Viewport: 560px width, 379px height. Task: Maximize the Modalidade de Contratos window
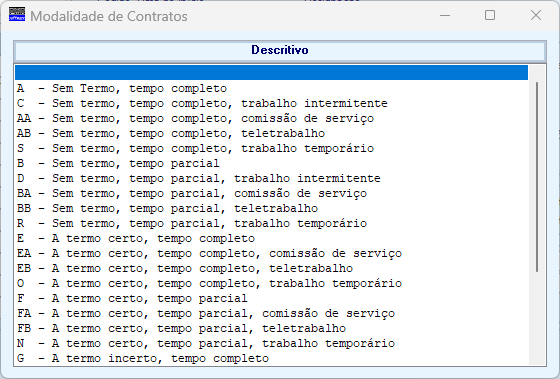[x=490, y=15]
